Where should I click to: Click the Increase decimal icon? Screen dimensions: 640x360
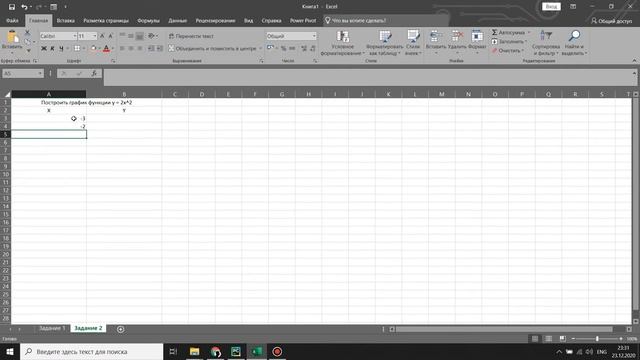pyautogui.click(x=304, y=49)
